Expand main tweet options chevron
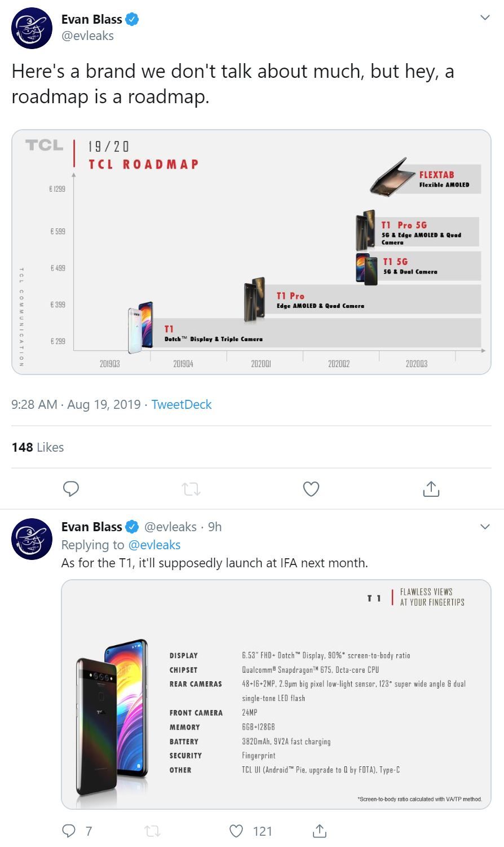Viewport: 504px width, 847px height. (484, 18)
